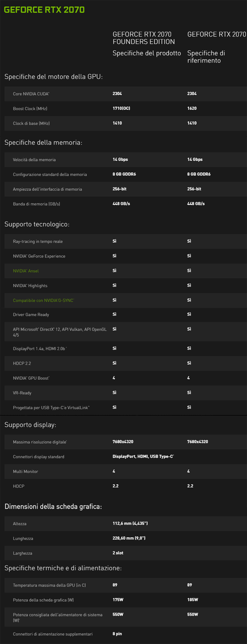Select the 185W reference power value
Screen dimensions: 247x644
[193, 600]
